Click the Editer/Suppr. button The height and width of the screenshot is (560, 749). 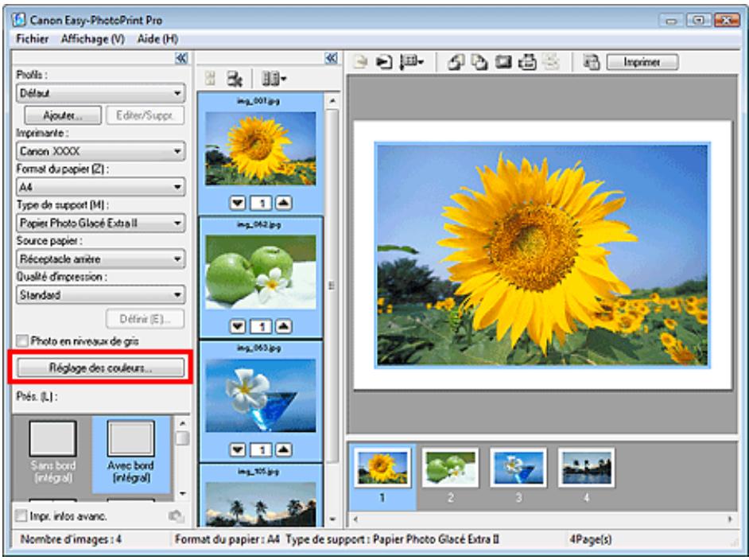point(146,115)
